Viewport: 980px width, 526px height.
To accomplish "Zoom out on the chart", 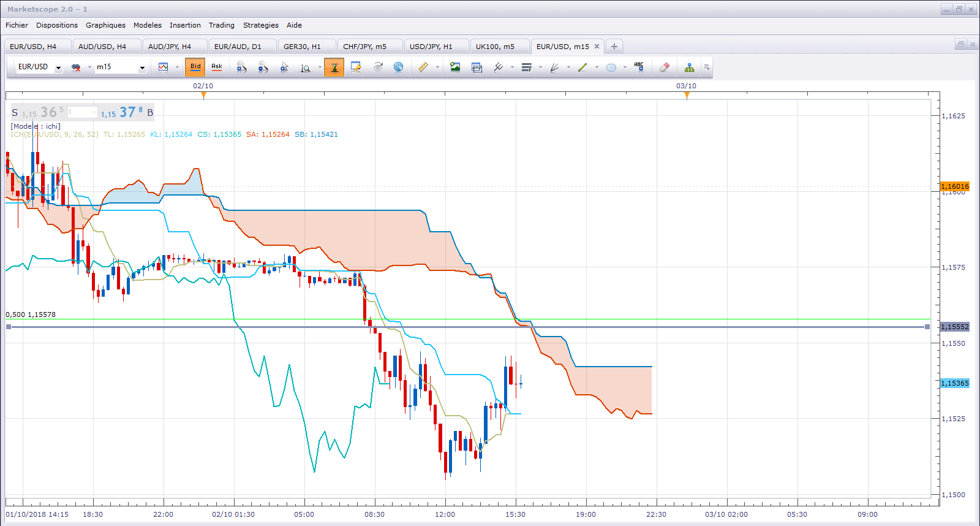I will [x=263, y=67].
